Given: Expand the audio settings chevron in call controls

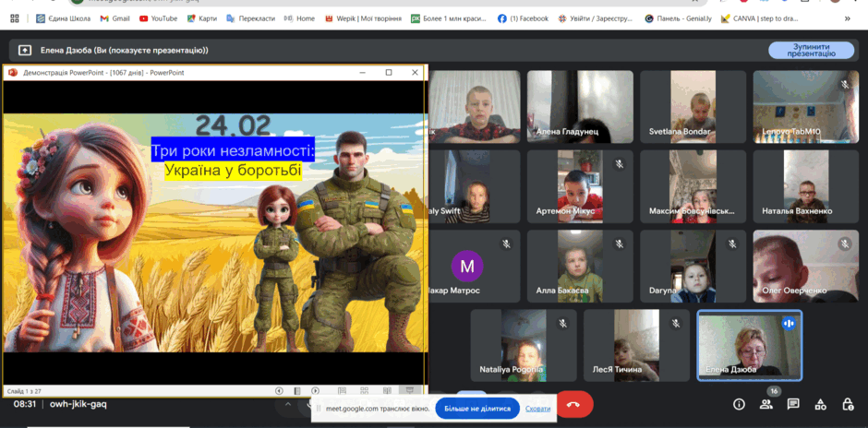Looking at the screenshot, I should tap(288, 404).
